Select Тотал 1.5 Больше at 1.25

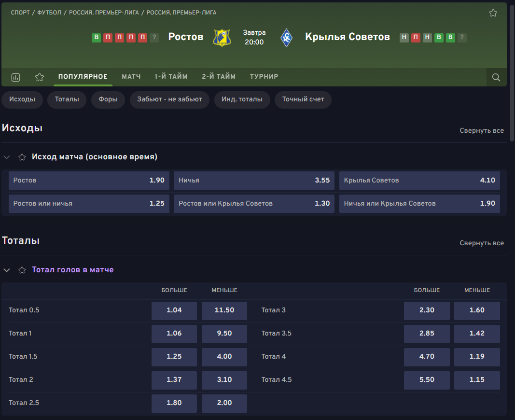pyautogui.click(x=174, y=357)
